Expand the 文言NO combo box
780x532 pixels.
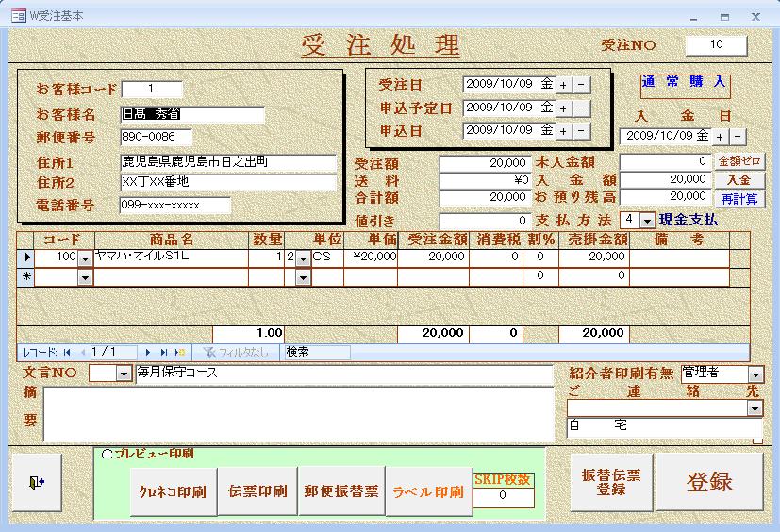(124, 374)
